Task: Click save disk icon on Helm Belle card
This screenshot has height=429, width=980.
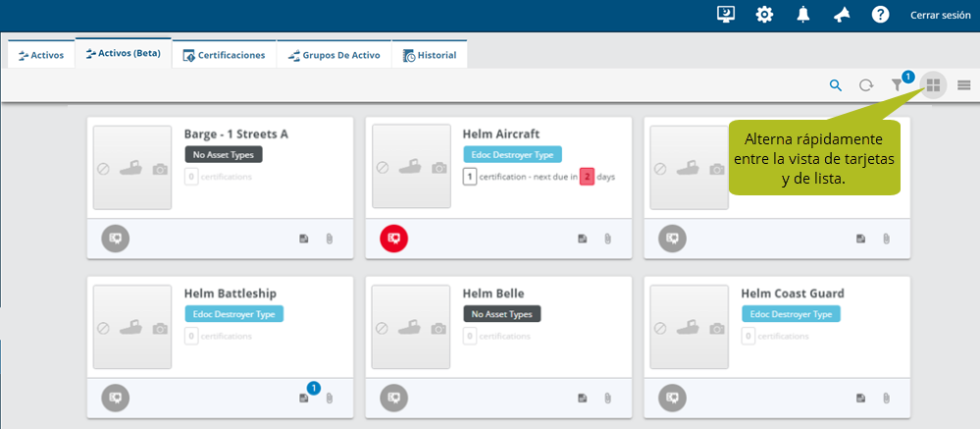Action: pos(582,398)
